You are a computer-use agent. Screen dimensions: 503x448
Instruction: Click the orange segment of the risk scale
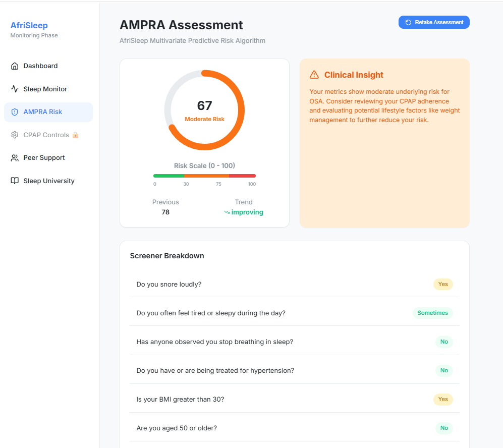(206, 176)
